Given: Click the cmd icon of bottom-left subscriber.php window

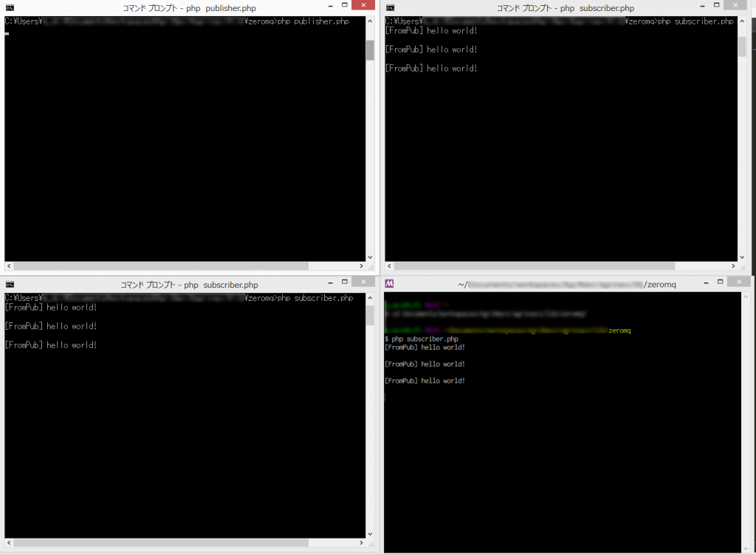Looking at the screenshot, I should tap(10, 285).
